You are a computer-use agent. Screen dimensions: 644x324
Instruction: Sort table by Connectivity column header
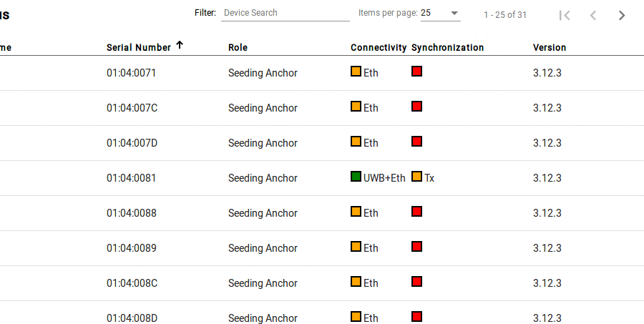[x=379, y=48]
